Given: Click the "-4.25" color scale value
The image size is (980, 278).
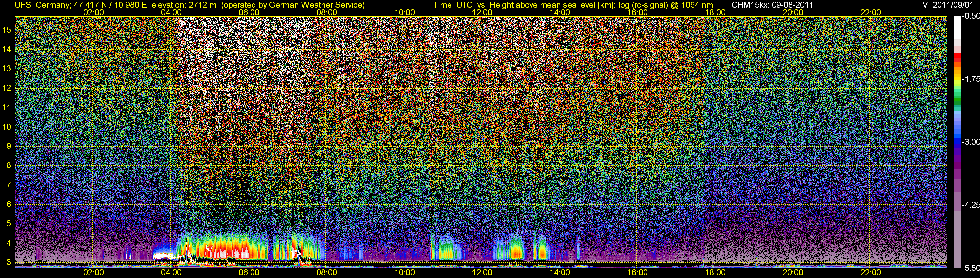Looking at the screenshot, I should (971, 205).
